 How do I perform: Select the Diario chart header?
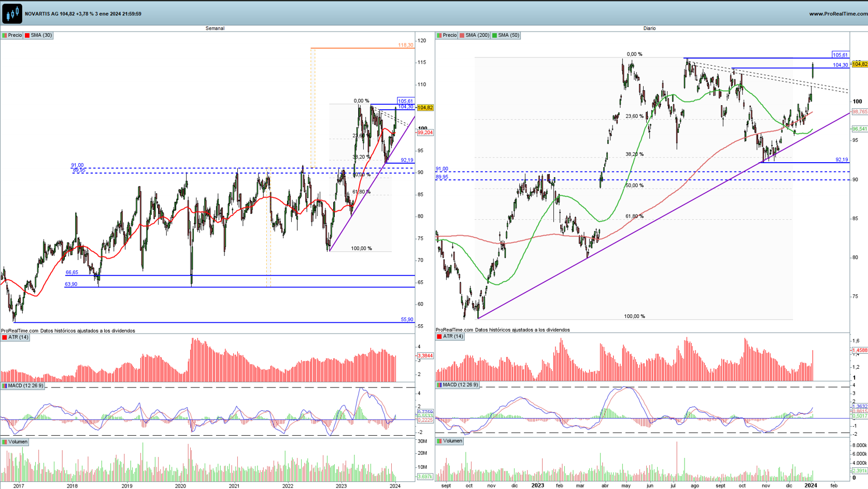(649, 28)
